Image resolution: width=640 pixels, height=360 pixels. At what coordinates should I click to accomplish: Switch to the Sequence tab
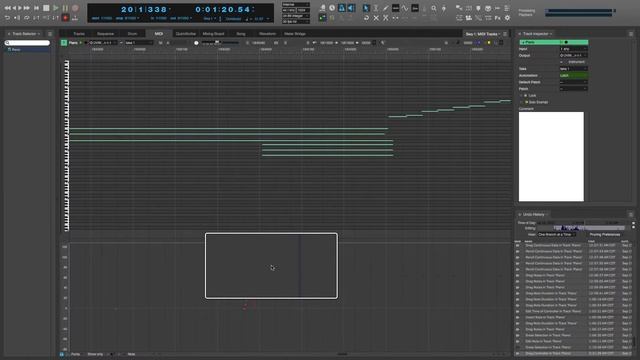(105, 34)
